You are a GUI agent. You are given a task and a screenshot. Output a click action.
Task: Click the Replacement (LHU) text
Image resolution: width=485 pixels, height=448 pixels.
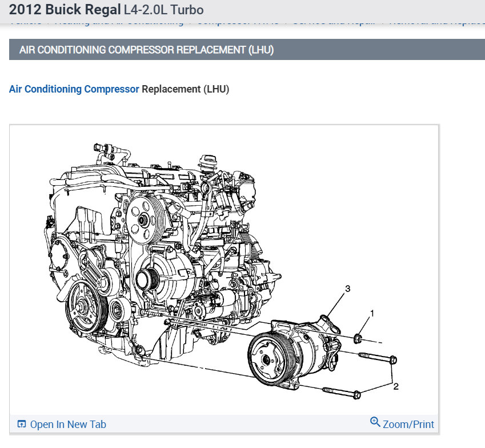(x=185, y=89)
